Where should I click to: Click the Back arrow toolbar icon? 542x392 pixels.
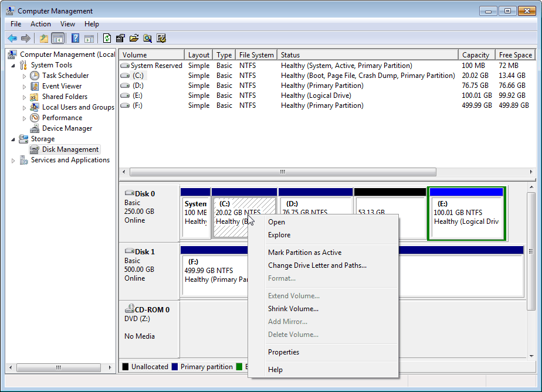pos(12,38)
